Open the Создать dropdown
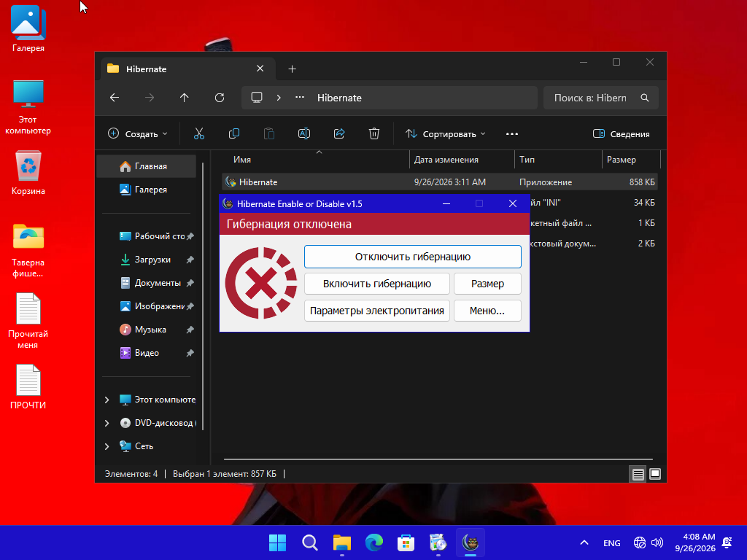The height and width of the screenshot is (560, 747). (138, 134)
